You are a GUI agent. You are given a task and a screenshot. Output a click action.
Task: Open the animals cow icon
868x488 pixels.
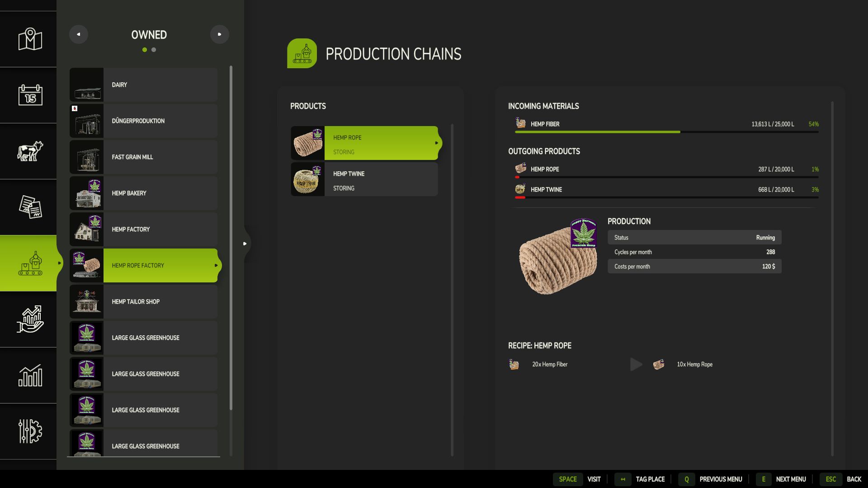tap(30, 151)
